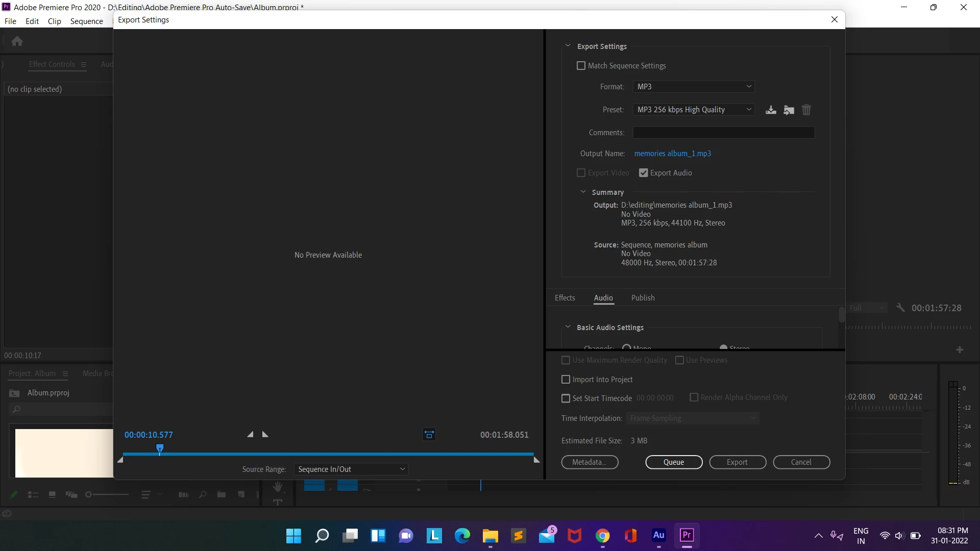Click the Delete Preset trash icon
Screen dimensions: 980x551
[x=806, y=110]
